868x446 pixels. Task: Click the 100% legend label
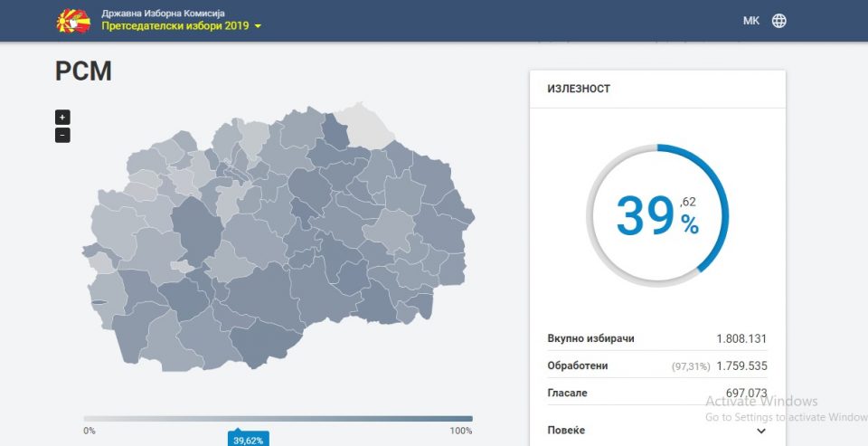pyautogui.click(x=461, y=431)
